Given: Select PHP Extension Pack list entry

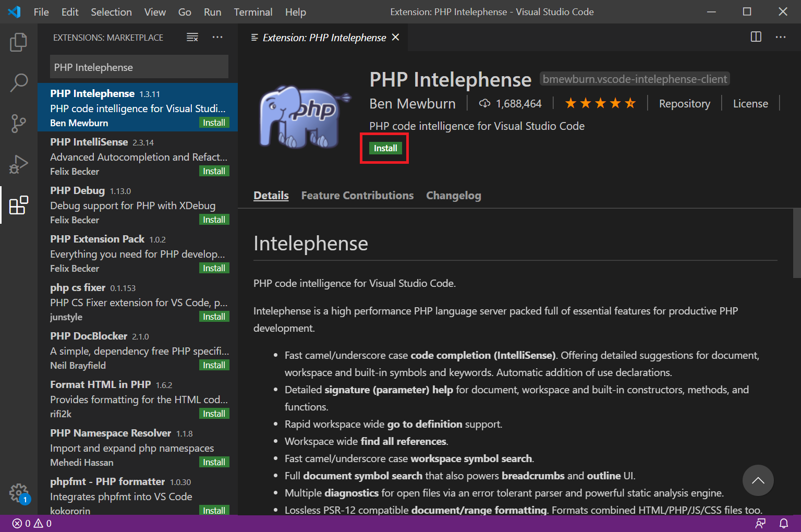Looking at the screenshot, I should tap(138, 253).
